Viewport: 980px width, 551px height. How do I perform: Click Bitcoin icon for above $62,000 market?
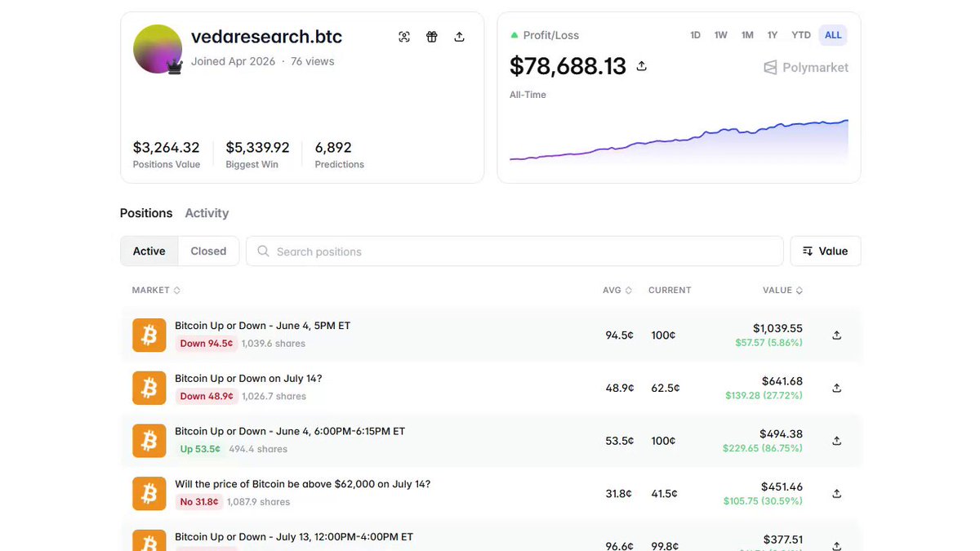pos(149,493)
